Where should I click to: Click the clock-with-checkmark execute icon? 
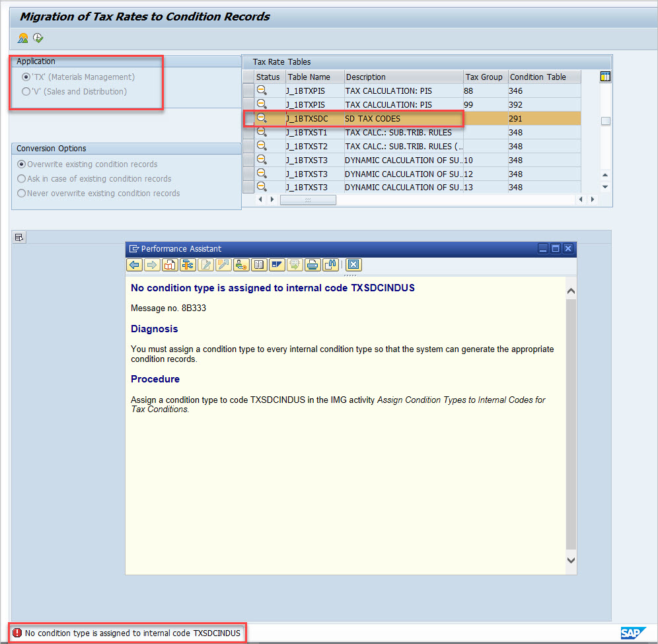pyautogui.click(x=38, y=38)
